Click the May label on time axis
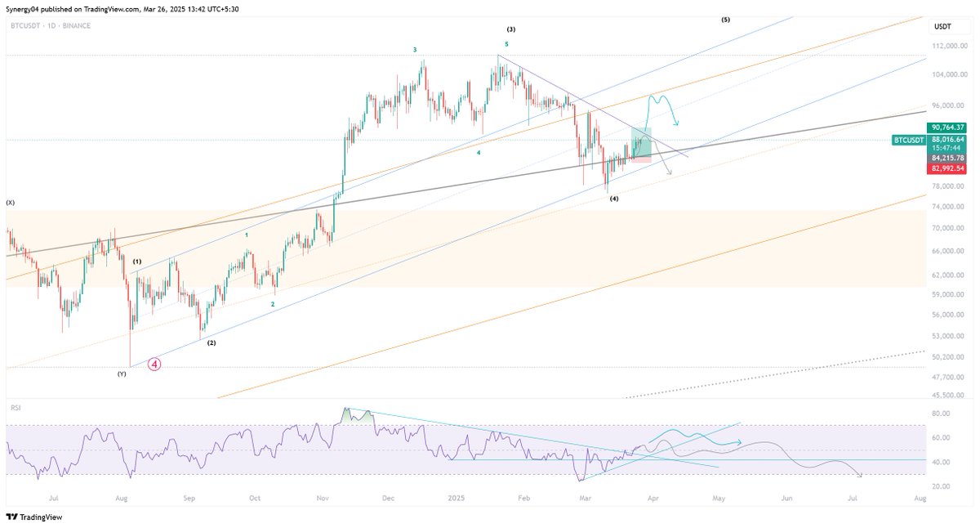This screenshot has height=528, width=980. tap(719, 497)
